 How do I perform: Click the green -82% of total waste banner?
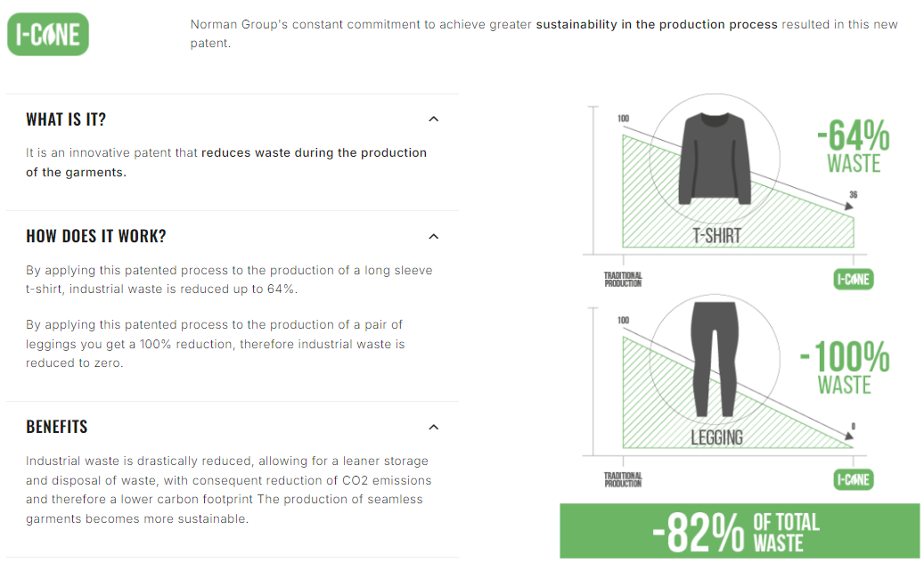click(x=739, y=531)
